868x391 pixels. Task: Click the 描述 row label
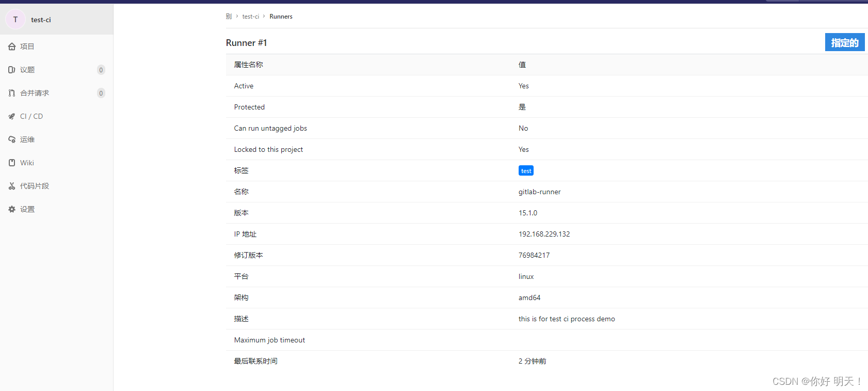pos(241,319)
